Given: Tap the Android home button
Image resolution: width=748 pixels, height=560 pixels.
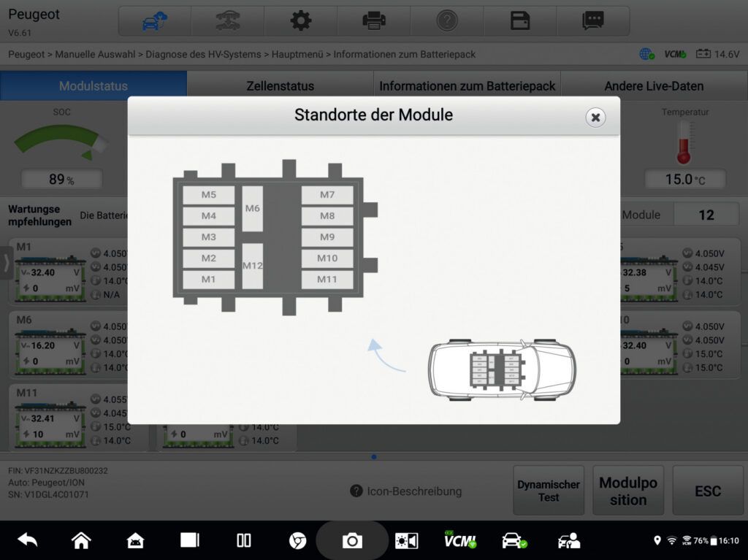Looking at the screenshot, I should point(81,540).
